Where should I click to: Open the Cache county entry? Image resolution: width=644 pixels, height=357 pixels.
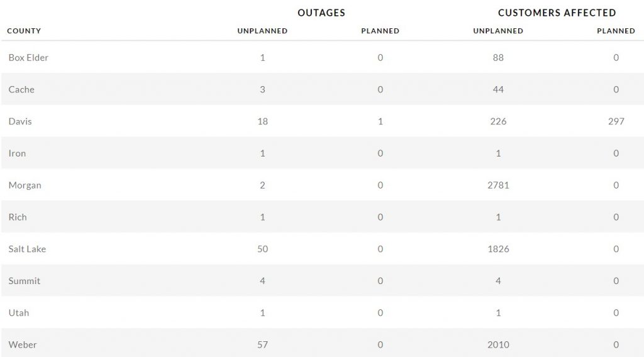click(x=21, y=90)
